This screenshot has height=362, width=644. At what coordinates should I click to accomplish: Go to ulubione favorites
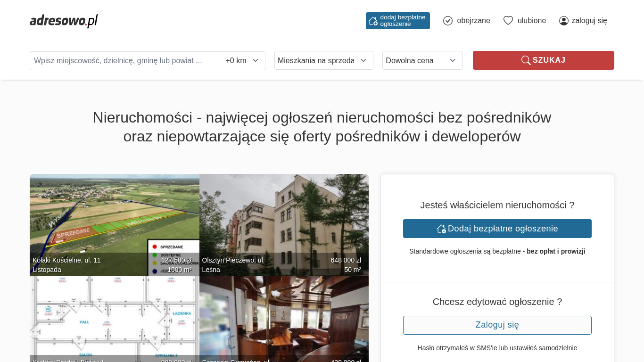531,21
